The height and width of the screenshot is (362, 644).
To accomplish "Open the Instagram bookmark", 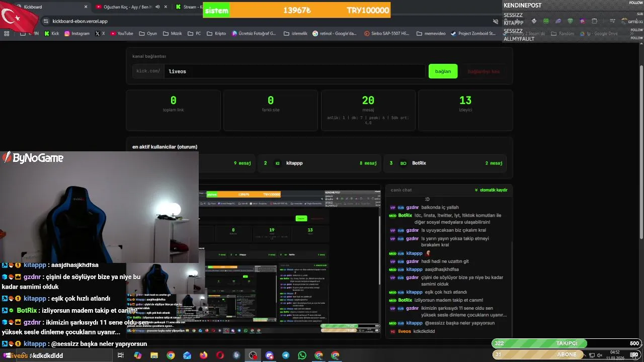I will (x=76, y=34).
